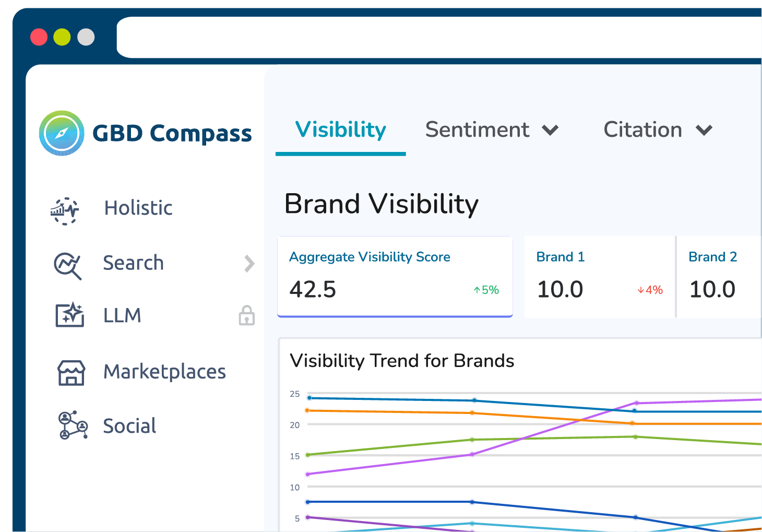Open the Sentiment dropdown arrow
The image size is (762, 532).
click(x=550, y=130)
